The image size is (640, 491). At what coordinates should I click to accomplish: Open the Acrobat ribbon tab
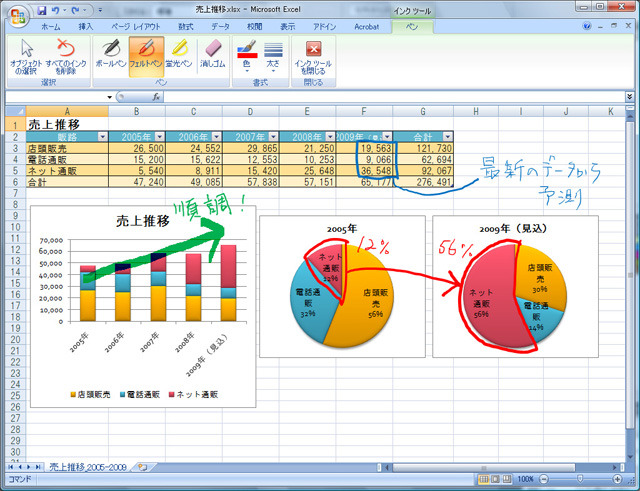pos(367,27)
